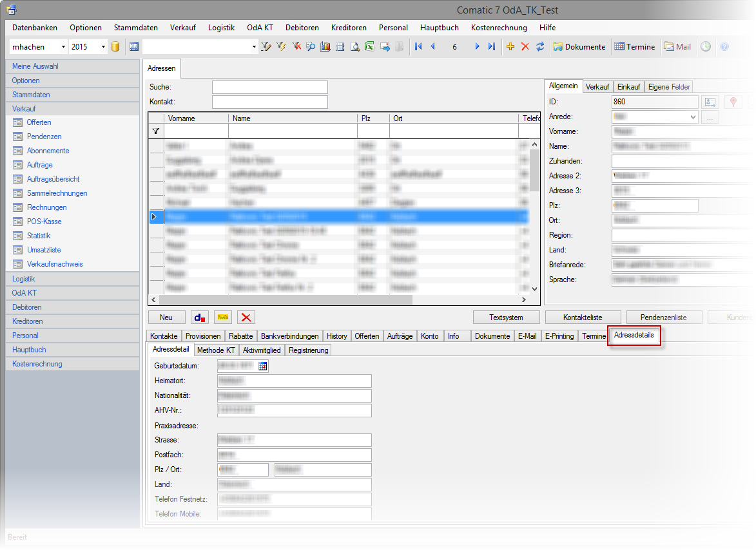Jump to the first record

418,46
